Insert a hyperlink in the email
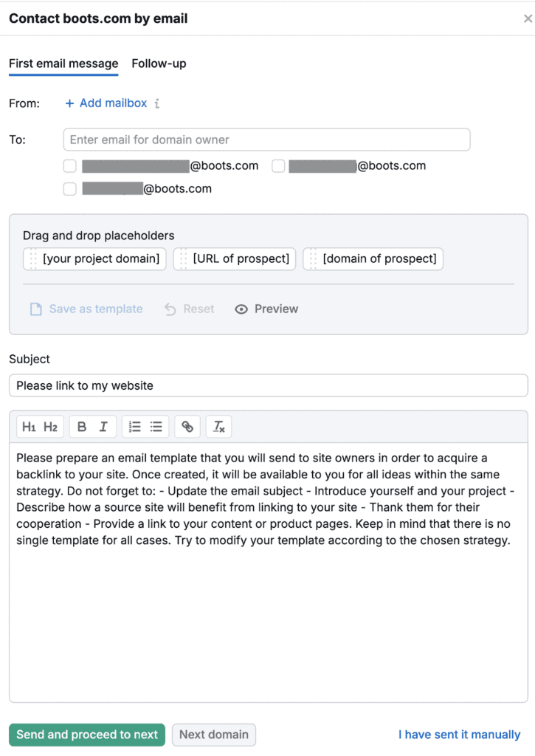Screen dimensions: 535x756 187,427
